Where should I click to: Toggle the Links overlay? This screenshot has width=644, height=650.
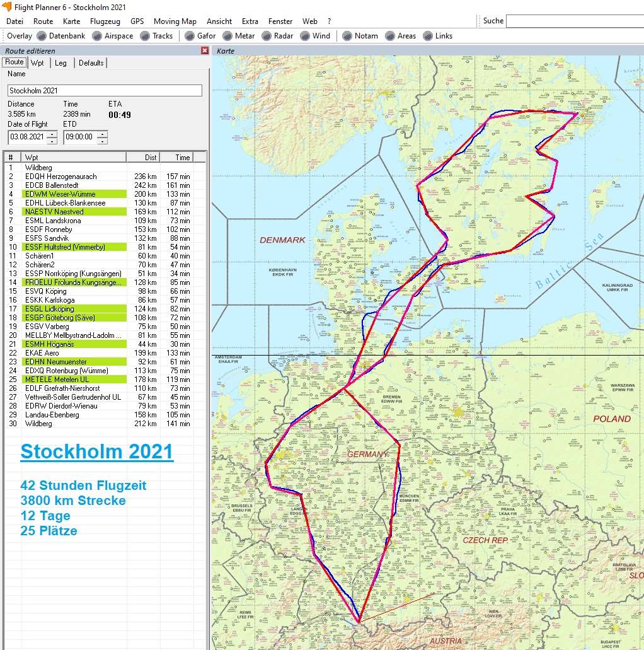[428, 36]
